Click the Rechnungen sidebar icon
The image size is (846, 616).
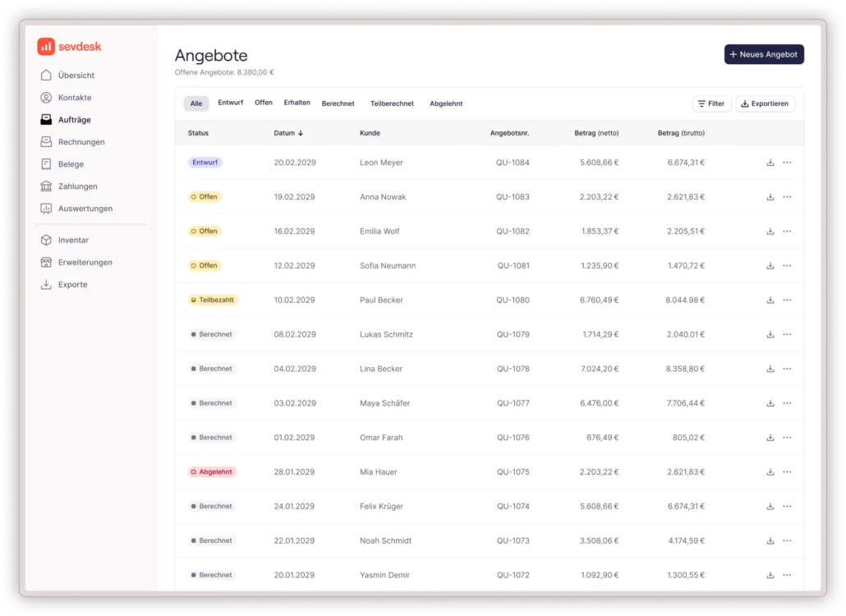point(46,142)
